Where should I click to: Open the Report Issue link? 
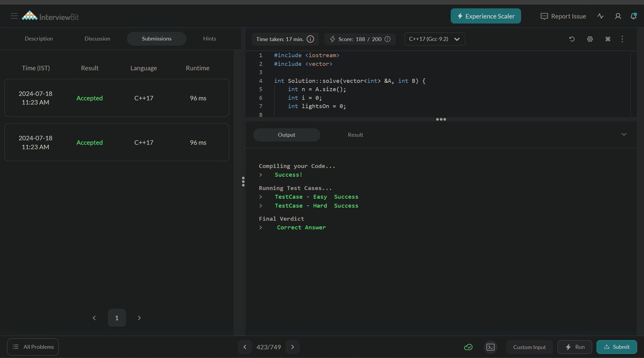(x=563, y=16)
